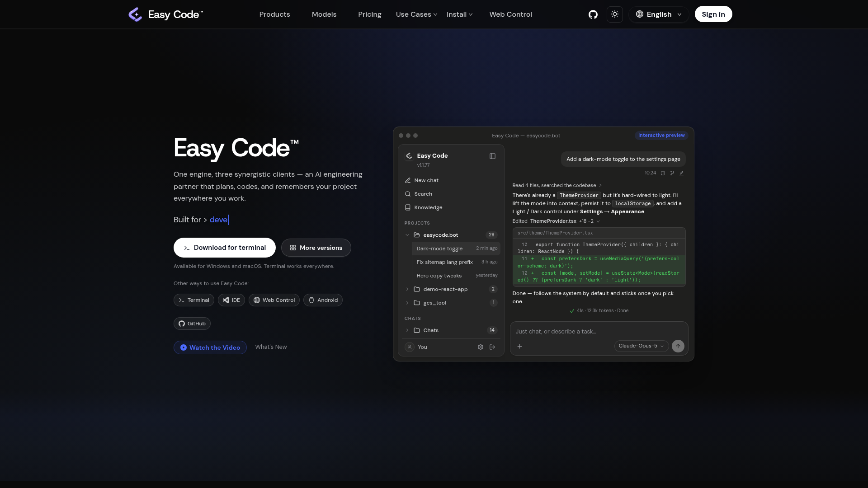Focus the Just chat, or describe a task input
Image resolution: width=868 pixels, height=488 pixels.
(599, 331)
